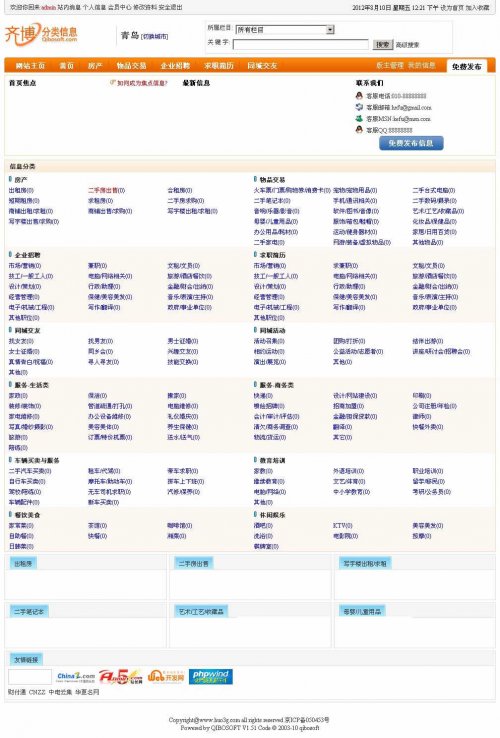Open 站内信息 in the top bar
This screenshot has height=738, width=500.
[x=69, y=8]
